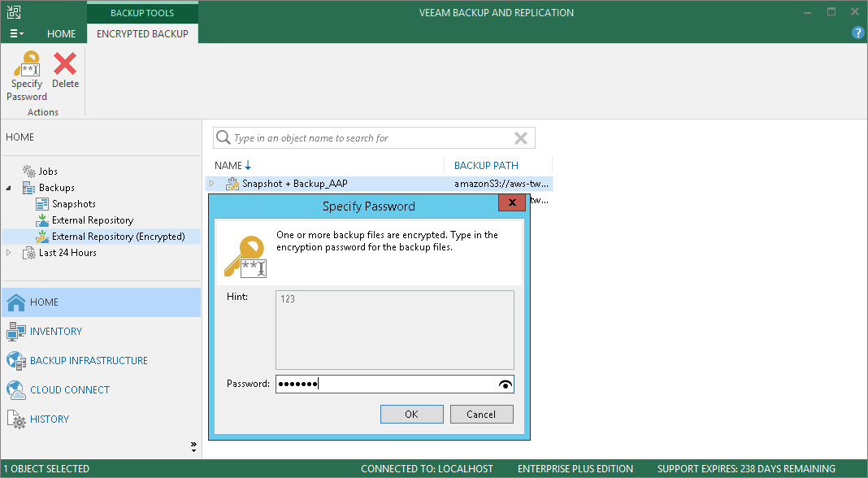This screenshot has width=868, height=478.
Task: Click the Specify Password ribbon icon
Action: (27, 64)
